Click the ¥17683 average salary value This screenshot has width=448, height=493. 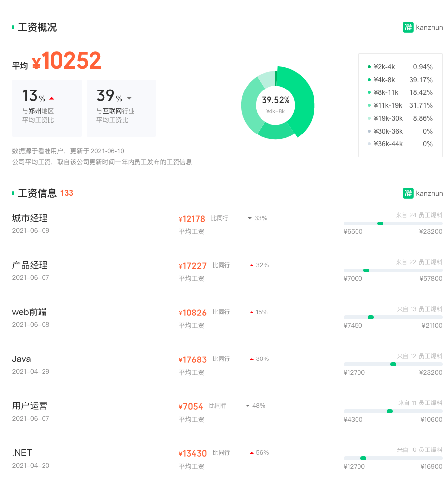(193, 360)
